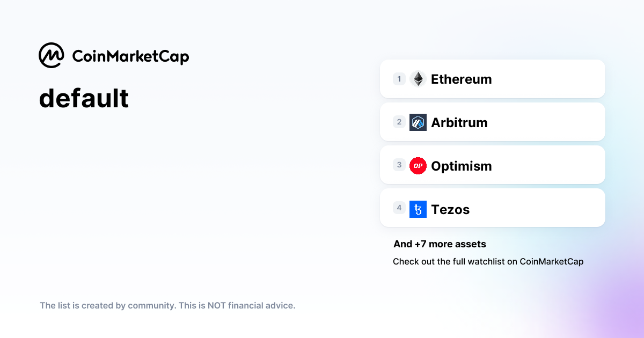Click the red Optimism OP icon
The width and height of the screenshot is (644, 338).
[418, 166]
